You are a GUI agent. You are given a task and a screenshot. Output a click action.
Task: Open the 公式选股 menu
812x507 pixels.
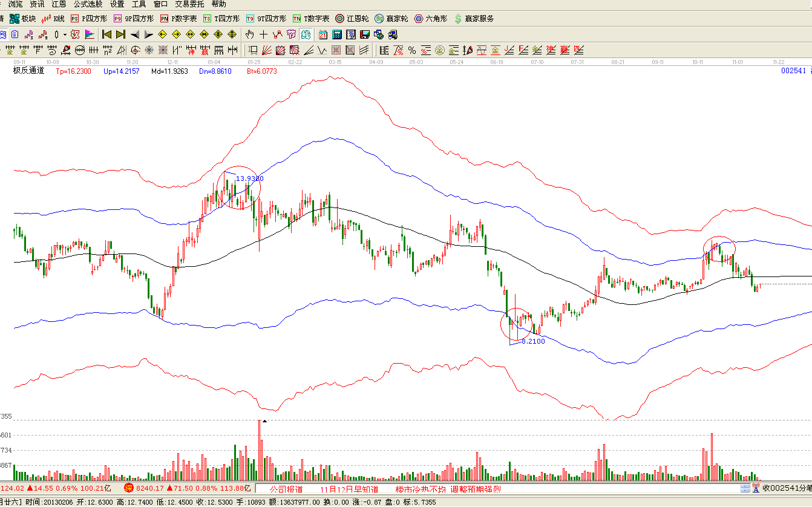(x=88, y=4)
